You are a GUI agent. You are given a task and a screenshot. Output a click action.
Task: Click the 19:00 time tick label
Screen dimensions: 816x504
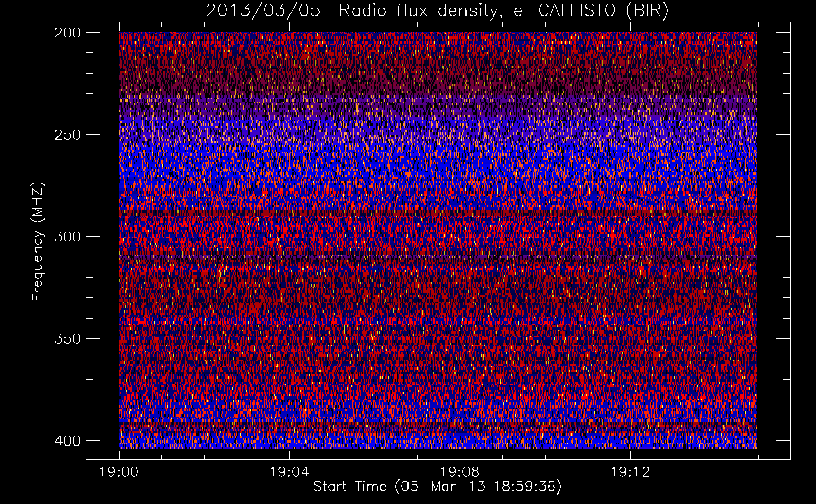119,472
